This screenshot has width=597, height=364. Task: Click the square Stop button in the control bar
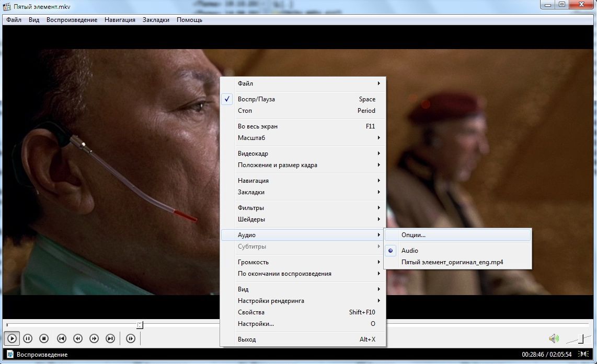[44, 338]
